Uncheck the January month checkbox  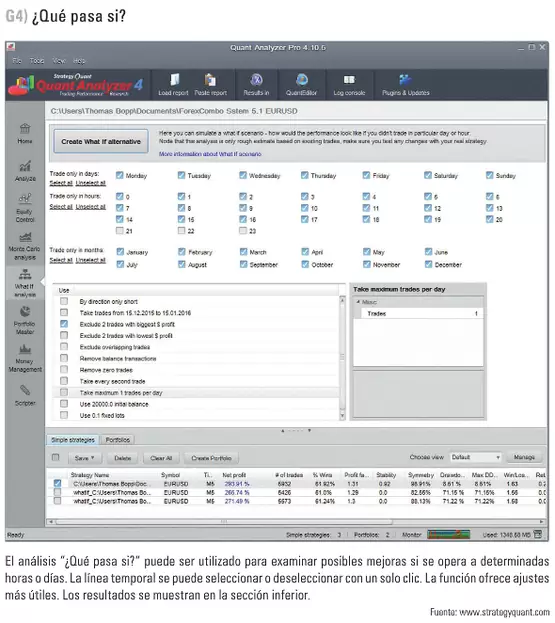point(120,252)
